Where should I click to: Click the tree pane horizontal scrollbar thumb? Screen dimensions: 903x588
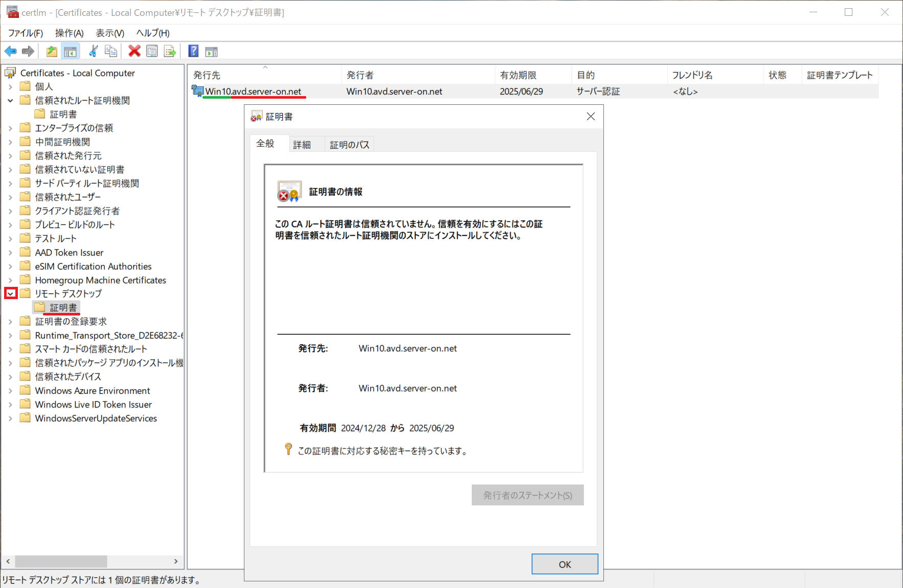[x=61, y=561]
